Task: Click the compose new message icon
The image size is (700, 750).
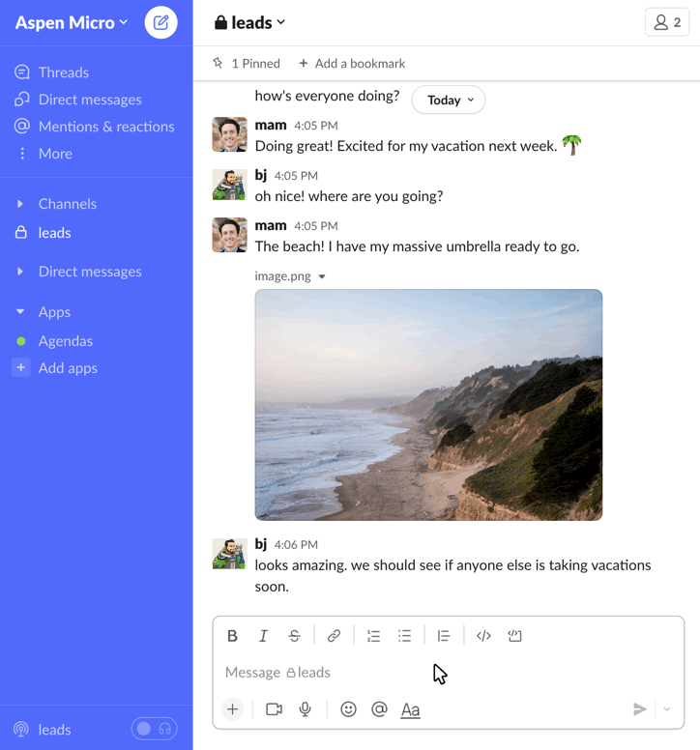Action: pos(160,22)
